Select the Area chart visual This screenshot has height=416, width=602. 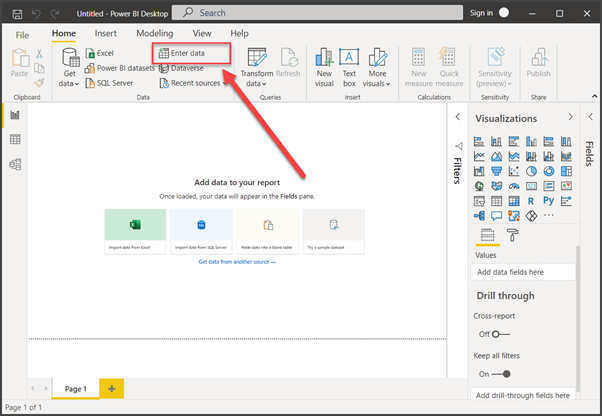pos(496,156)
